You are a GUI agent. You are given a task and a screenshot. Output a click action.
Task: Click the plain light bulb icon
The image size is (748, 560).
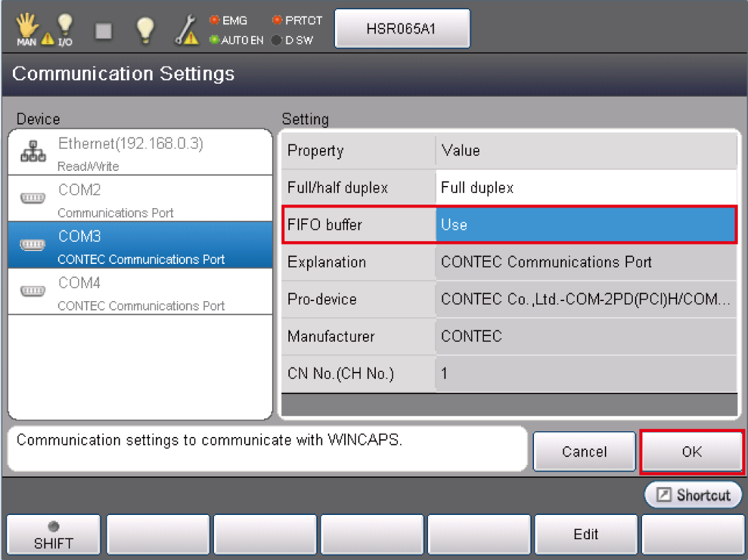point(145,30)
